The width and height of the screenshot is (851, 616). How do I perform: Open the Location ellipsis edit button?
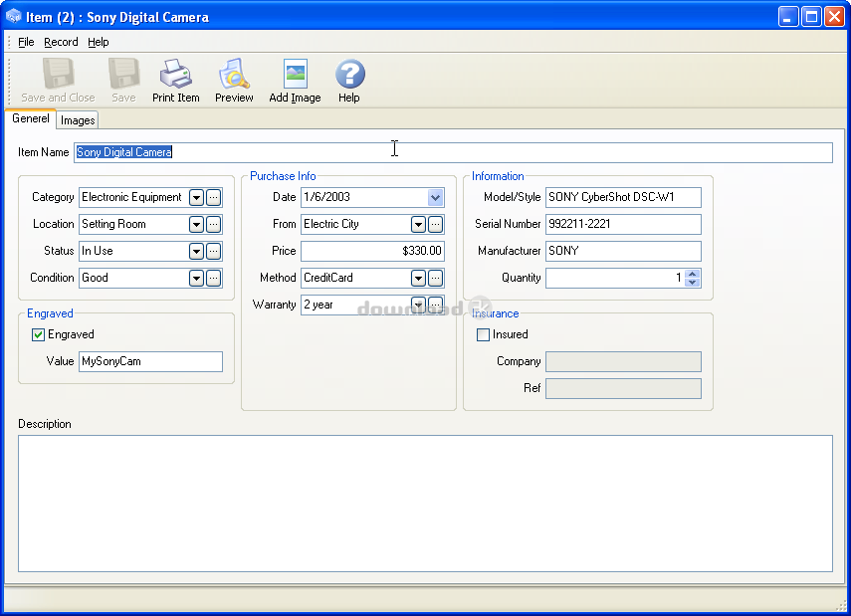click(214, 224)
